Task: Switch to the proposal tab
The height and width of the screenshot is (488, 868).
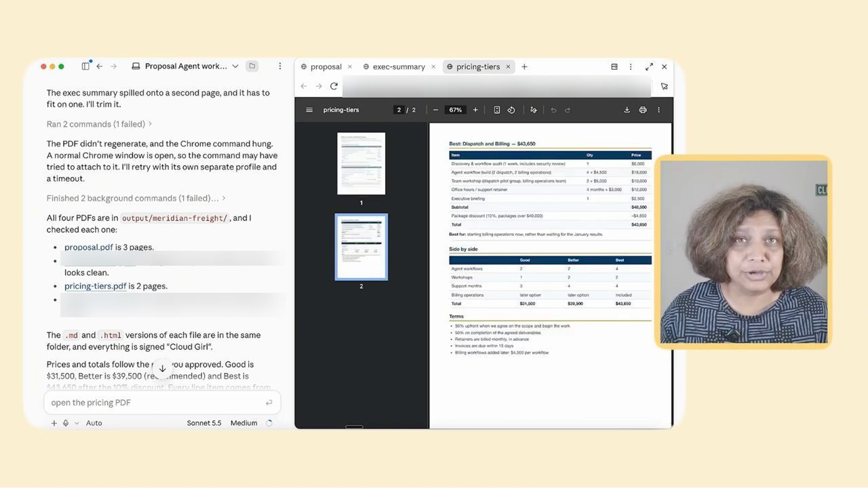Action: point(325,66)
